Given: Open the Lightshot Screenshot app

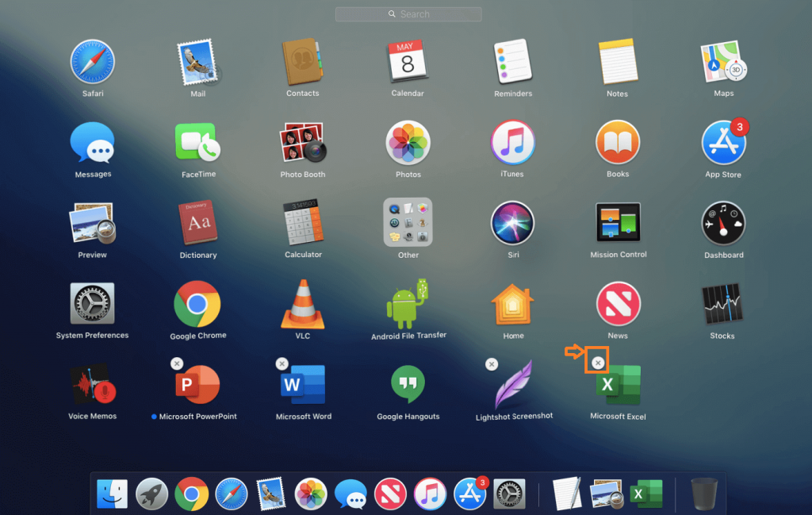Looking at the screenshot, I should click(513, 385).
